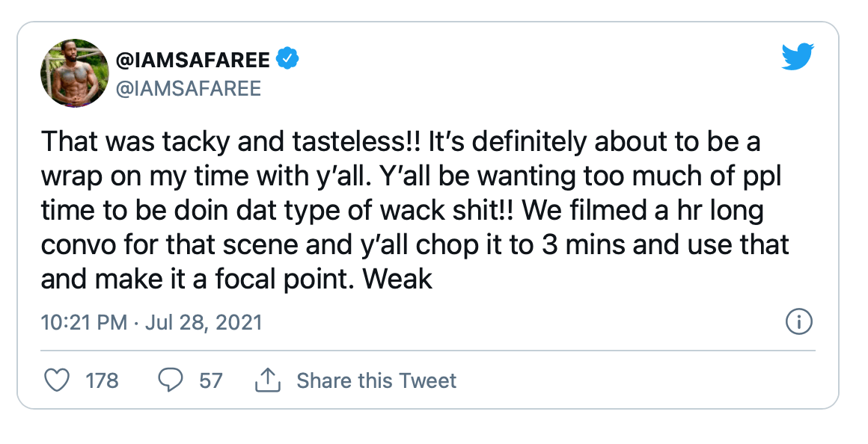The image size is (868, 444).
Task: Click the Jul 28, 2021 date text
Action: pyautogui.click(x=204, y=322)
